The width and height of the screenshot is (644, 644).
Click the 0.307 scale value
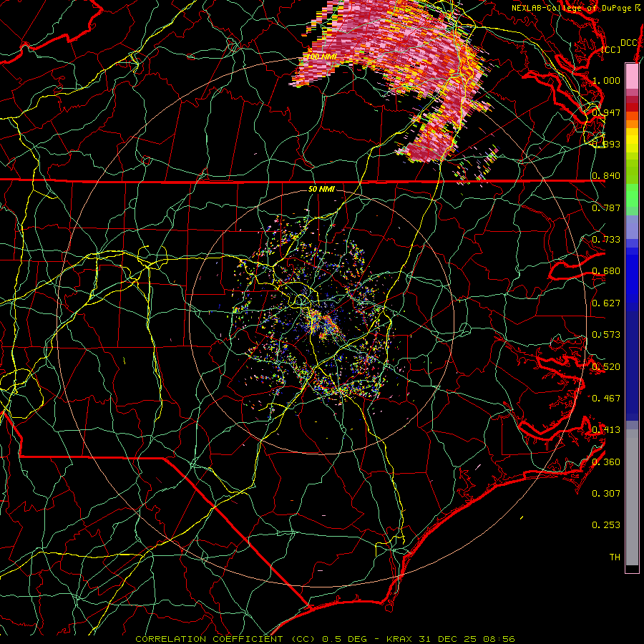coord(606,494)
